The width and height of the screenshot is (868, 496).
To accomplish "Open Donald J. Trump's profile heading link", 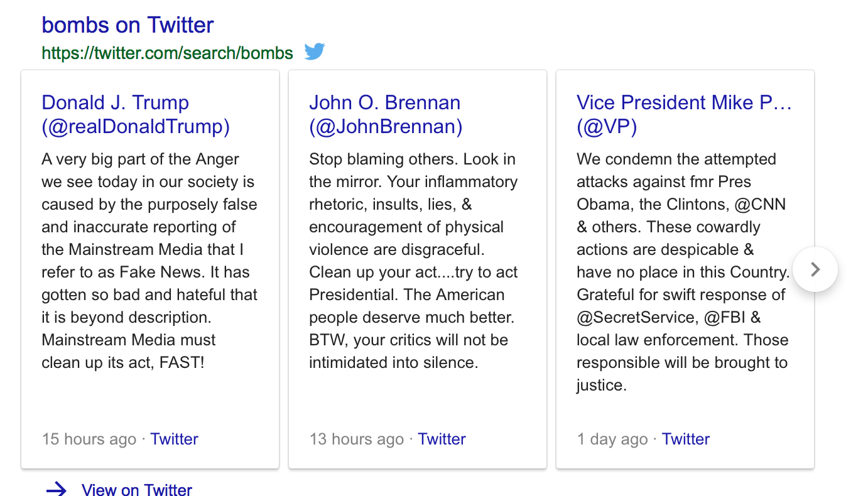I will [135, 114].
